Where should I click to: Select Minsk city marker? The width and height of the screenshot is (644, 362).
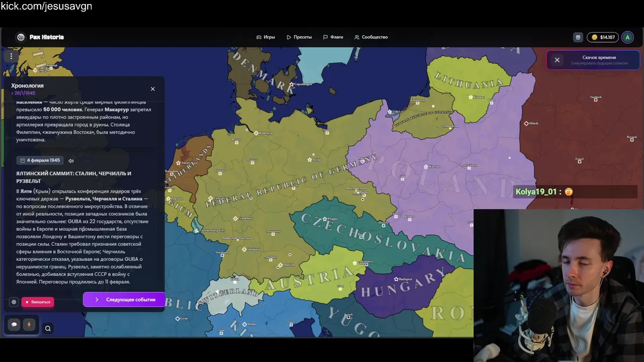[526, 124]
